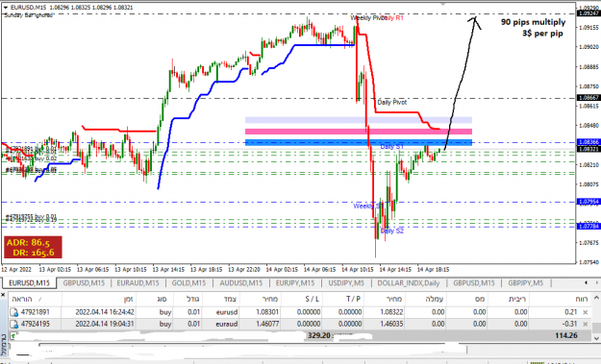The image size is (601, 364).
Task: Click the open price 1.08301
Action: 267,312
